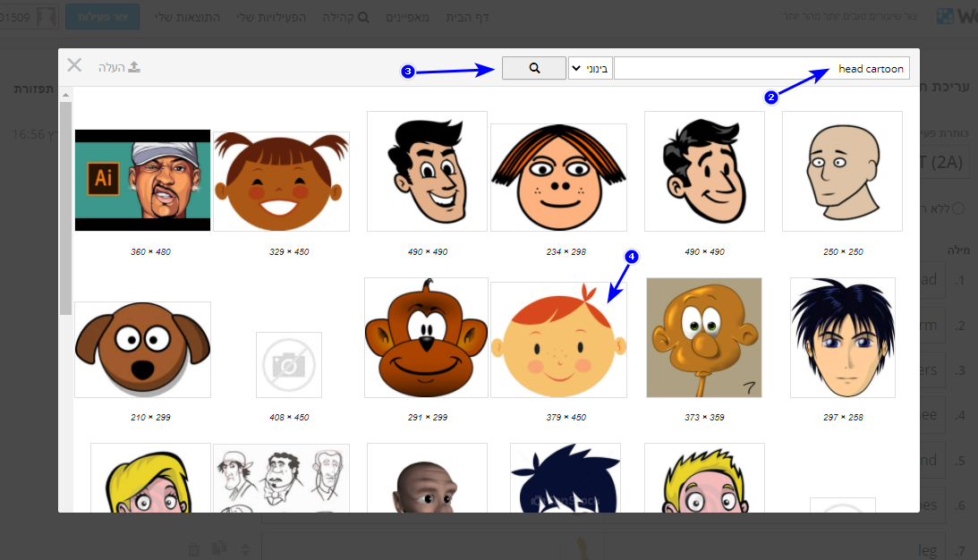The width and height of the screenshot is (978, 560).
Task: Click the dialog vertical scrollbar thumb
Action: (65, 208)
